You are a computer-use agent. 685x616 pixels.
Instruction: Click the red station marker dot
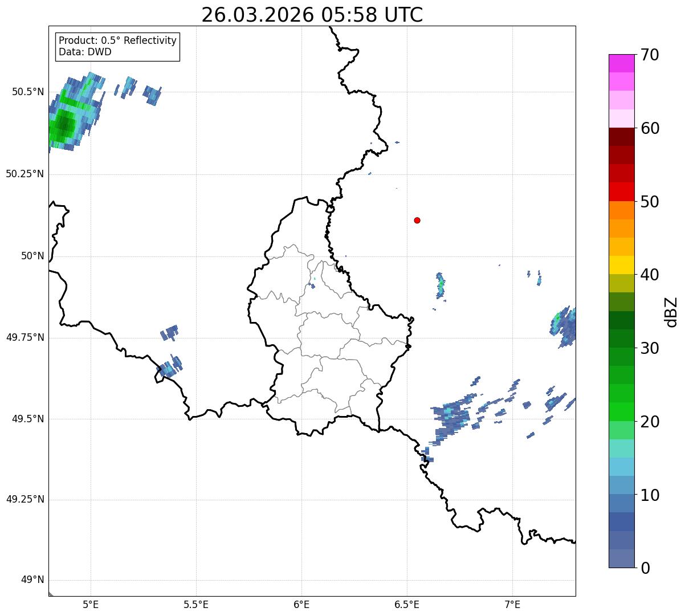(417, 221)
